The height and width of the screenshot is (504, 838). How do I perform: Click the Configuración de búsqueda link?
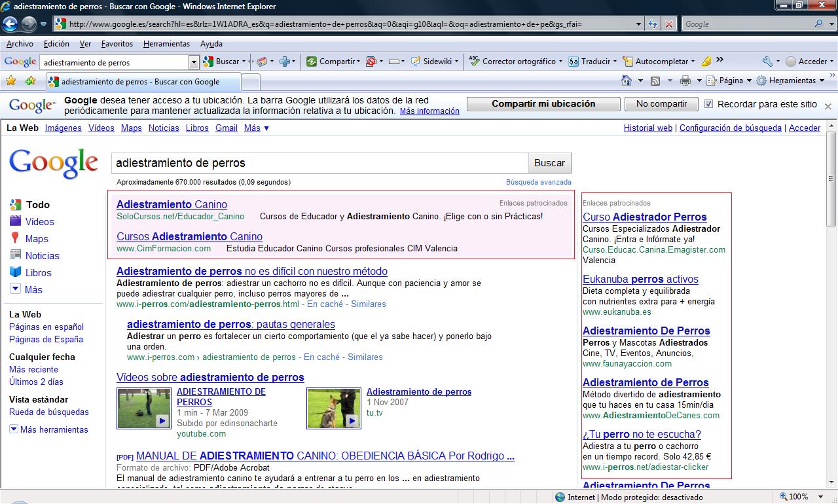(x=731, y=128)
